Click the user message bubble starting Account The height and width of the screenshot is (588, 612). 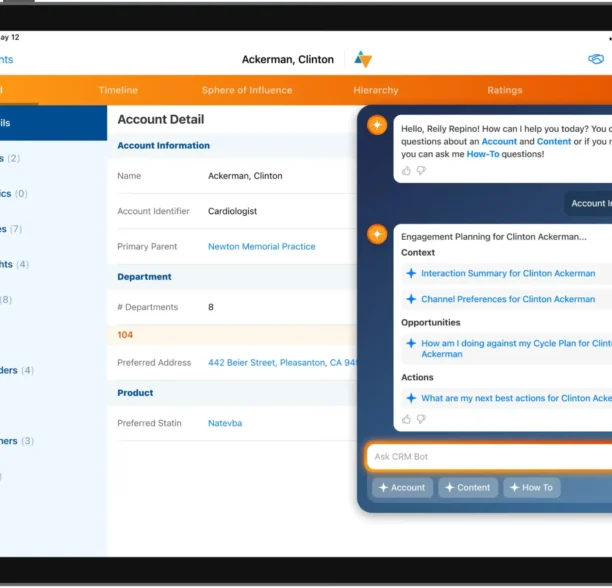[588, 203]
